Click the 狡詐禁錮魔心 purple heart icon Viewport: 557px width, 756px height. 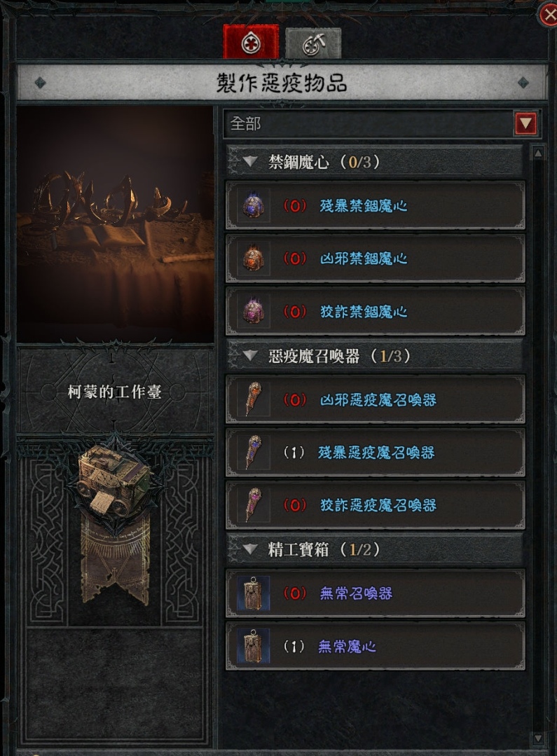point(254,312)
